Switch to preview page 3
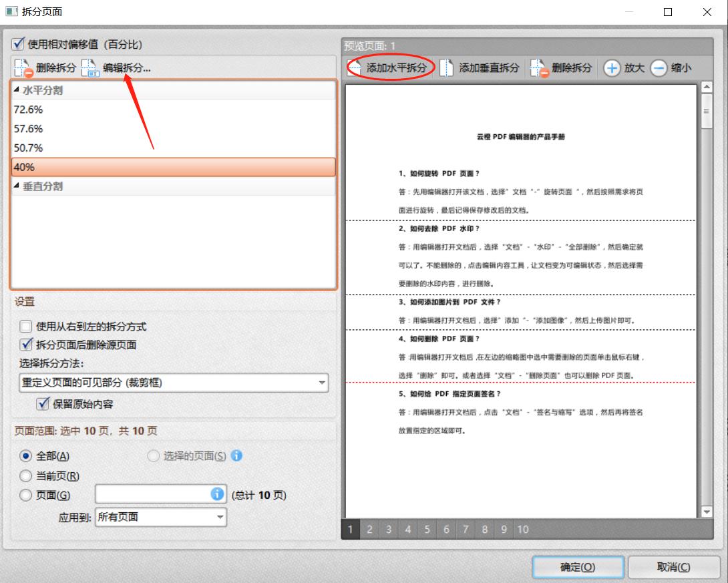Viewport: 728px width, 583px height. click(x=389, y=529)
